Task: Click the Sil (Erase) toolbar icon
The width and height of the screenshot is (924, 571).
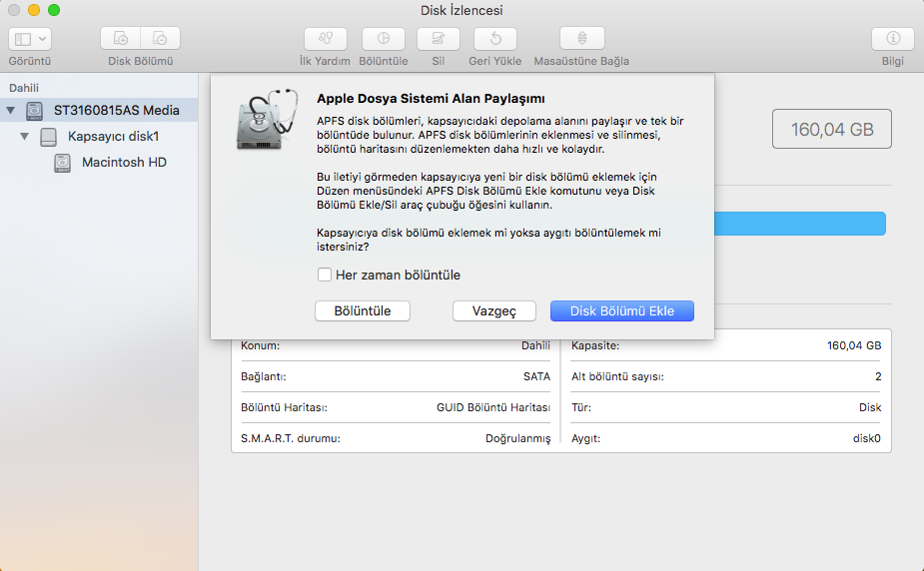Action: [438, 39]
